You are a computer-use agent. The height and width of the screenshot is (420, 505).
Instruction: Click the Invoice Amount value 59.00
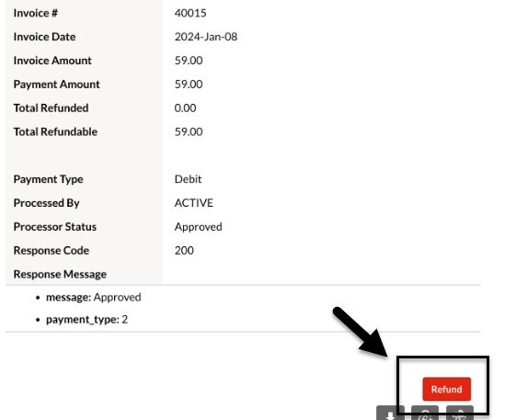click(189, 61)
